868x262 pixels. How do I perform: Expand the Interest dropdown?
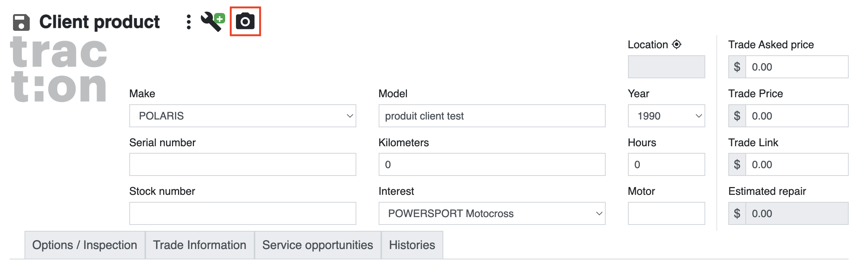point(492,213)
